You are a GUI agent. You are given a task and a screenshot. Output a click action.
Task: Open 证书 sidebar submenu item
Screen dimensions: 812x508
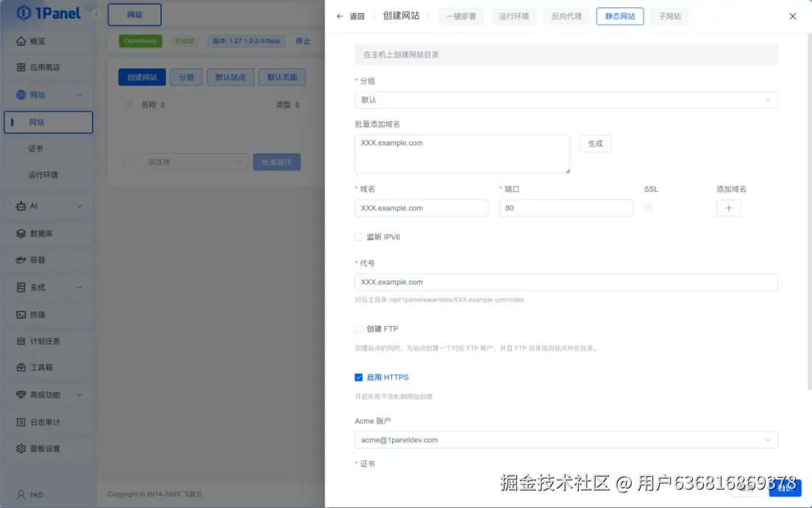[36, 149]
